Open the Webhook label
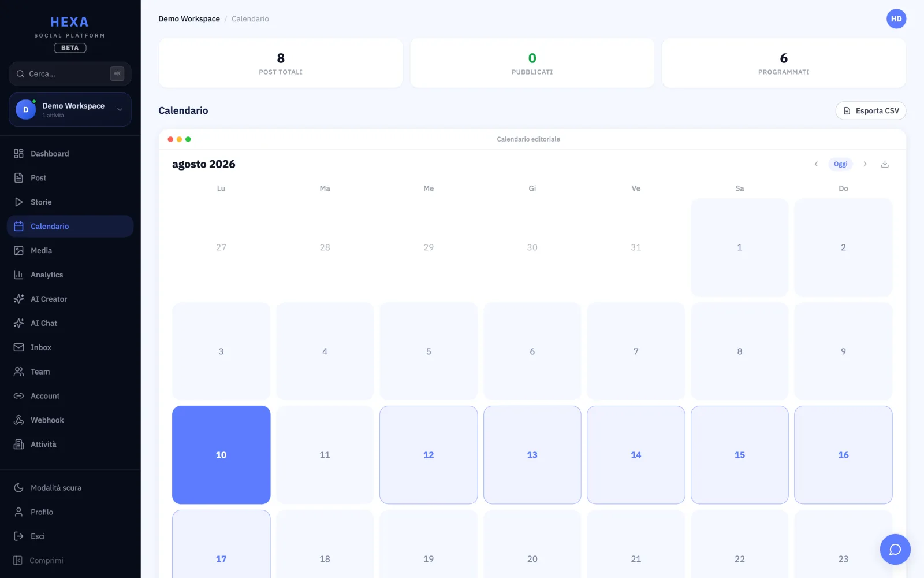Screen dimensions: 924x578 pos(47,420)
